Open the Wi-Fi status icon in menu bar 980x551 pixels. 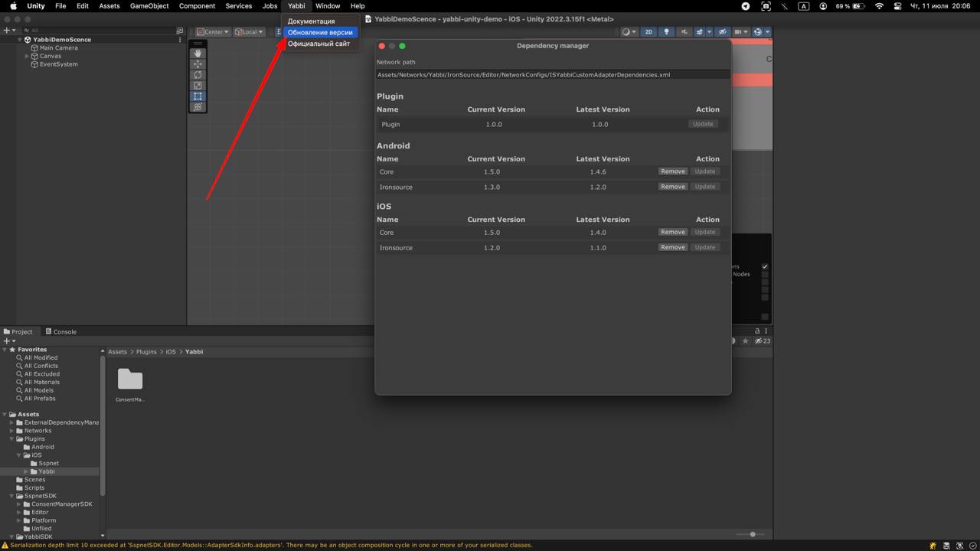pyautogui.click(x=879, y=6)
